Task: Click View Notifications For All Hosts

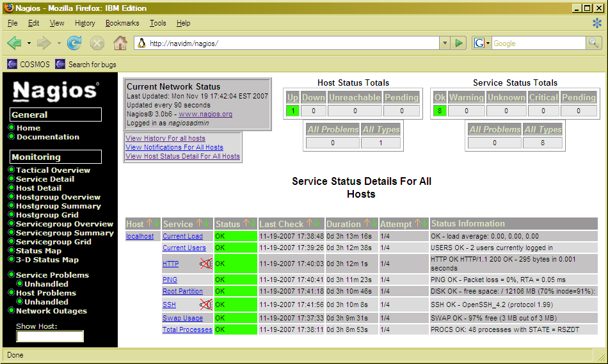Action: pyautogui.click(x=174, y=147)
